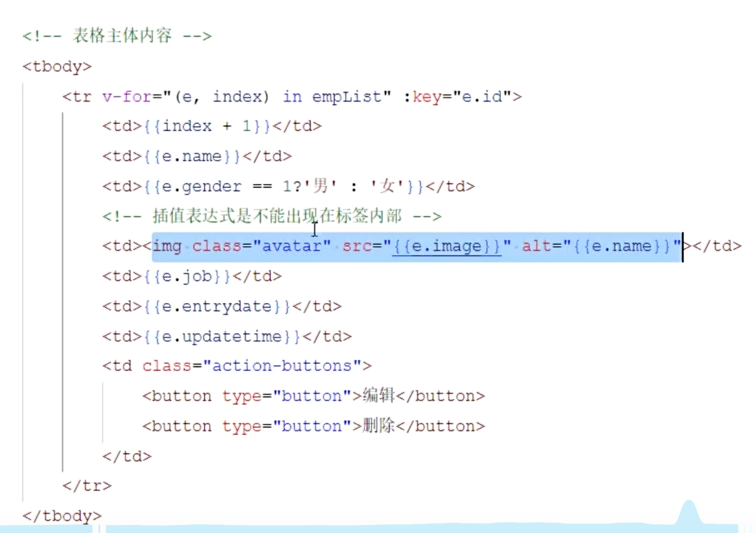This screenshot has width=756, height=533.
Task: Click the {{e.updatetime}} cell line
Action: pyautogui.click(x=226, y=336)
